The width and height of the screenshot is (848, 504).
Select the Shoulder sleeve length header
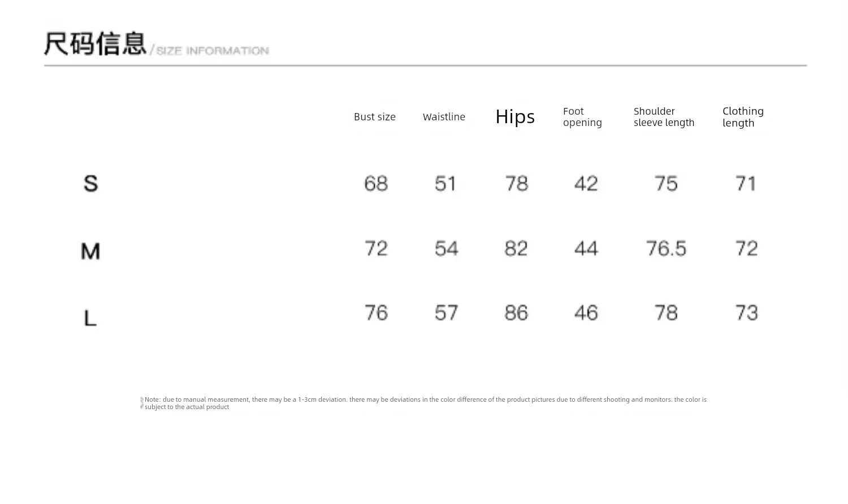pos(663,117)
